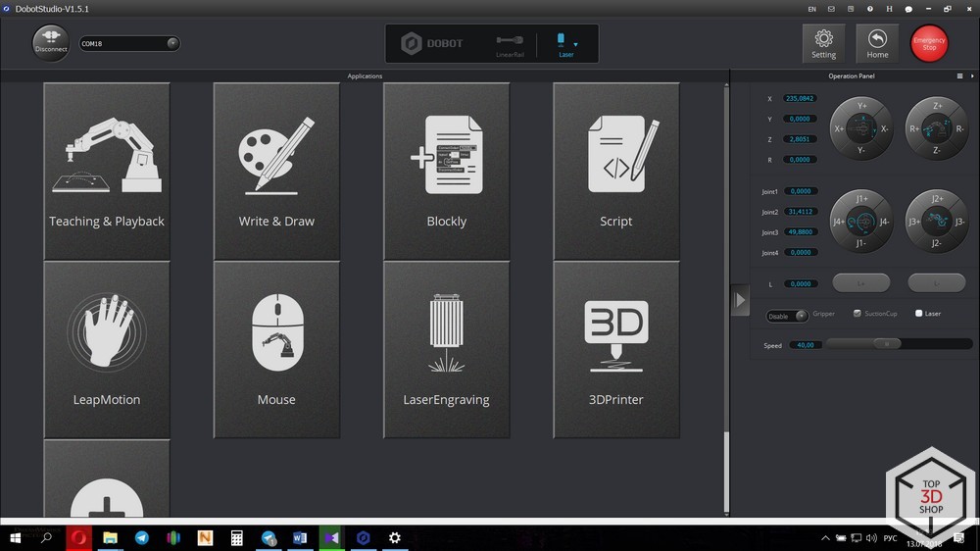Jog joint J2+
980x551 pixels.
coord(937,198)
